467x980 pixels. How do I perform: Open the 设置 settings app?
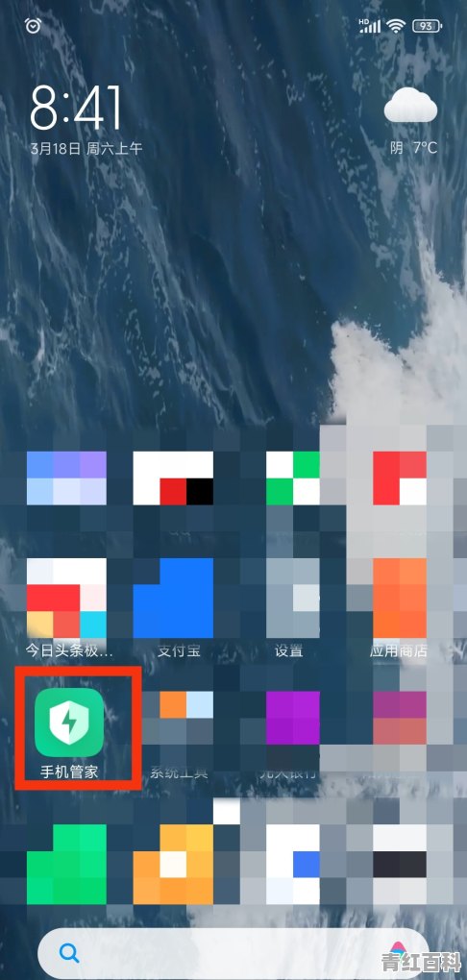click(292, 599)
